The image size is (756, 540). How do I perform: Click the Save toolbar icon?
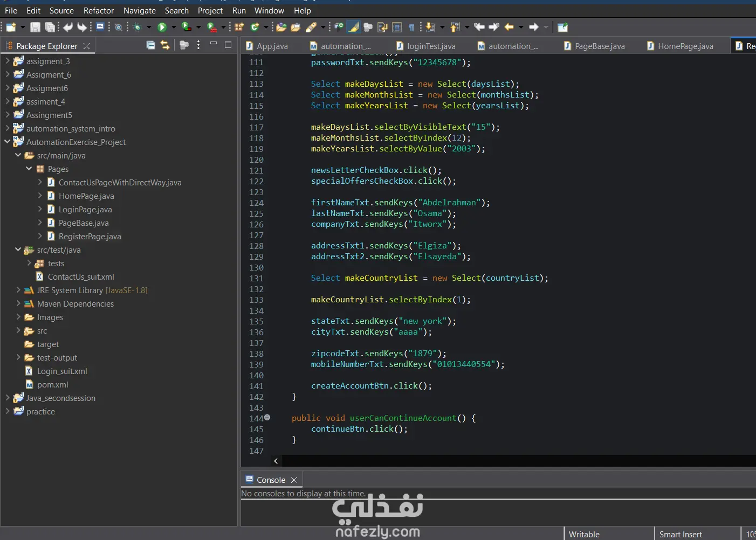35,27
